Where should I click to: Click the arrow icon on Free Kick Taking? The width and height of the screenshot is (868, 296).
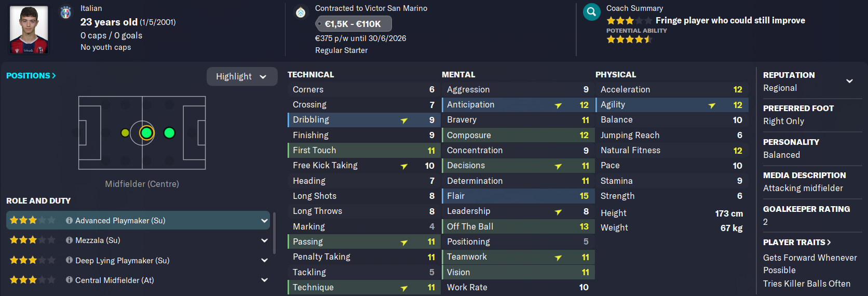coord(404,166)
